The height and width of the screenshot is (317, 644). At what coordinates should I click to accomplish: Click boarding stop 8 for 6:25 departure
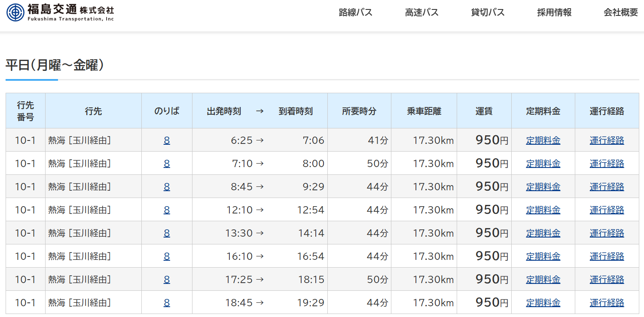click(167, 140)
